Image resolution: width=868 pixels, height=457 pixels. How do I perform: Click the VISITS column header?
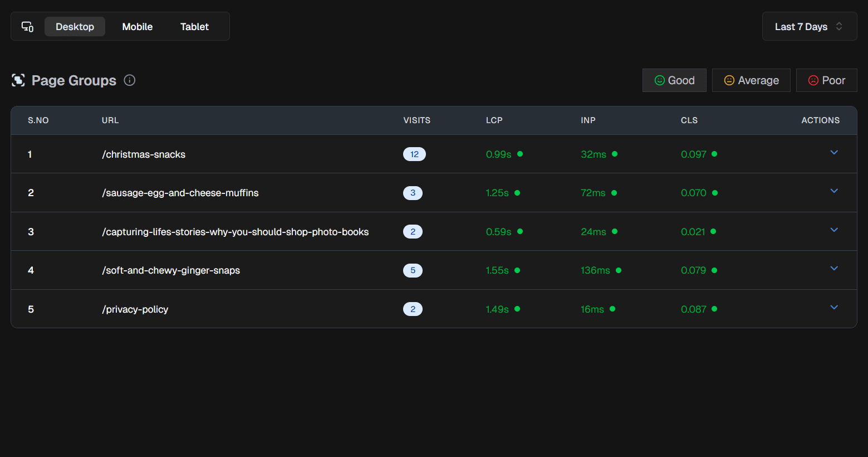[x=416, y=120]
